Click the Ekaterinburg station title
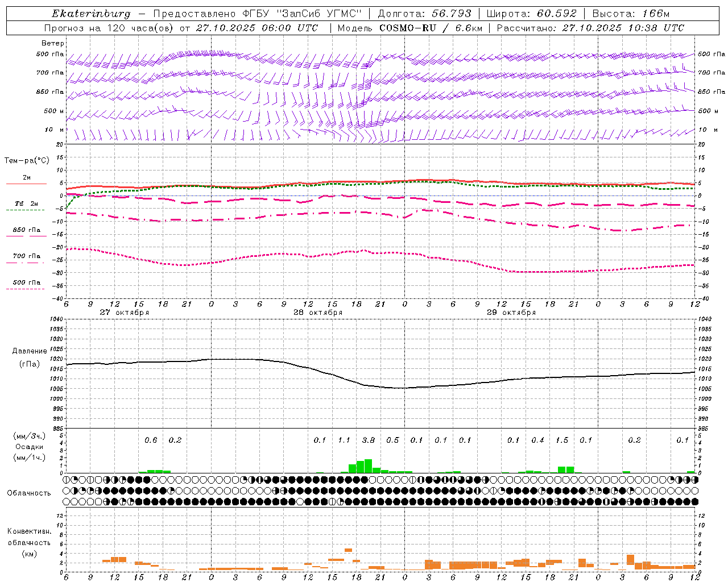 [x=91, y=14]
